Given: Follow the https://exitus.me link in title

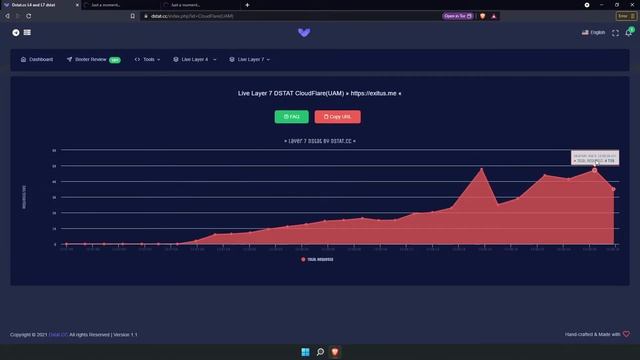Looking at the screenshot, I should 373,93.
